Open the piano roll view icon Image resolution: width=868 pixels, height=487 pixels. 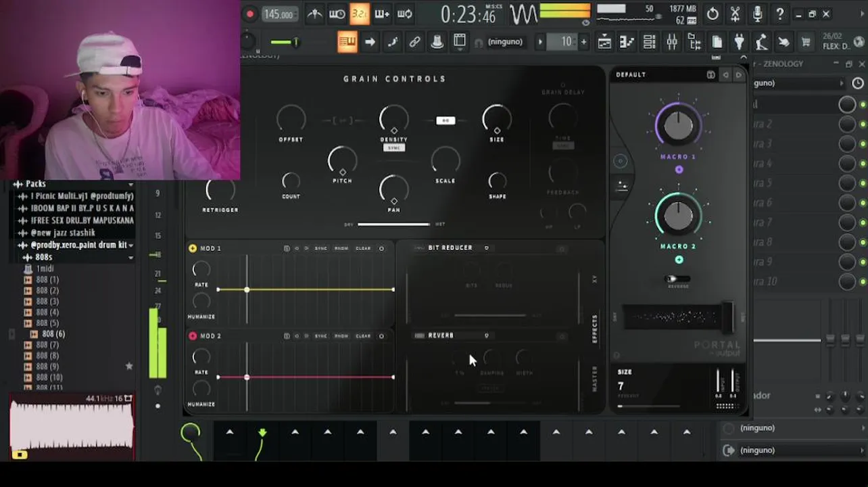click(x=627, y=42)
